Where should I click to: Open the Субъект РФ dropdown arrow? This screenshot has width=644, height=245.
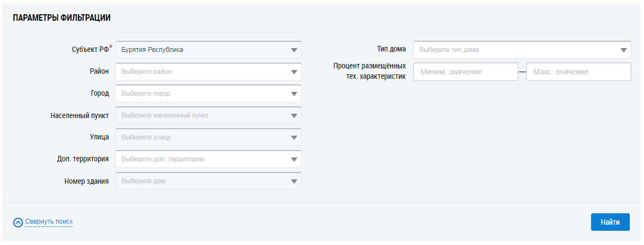294,50
